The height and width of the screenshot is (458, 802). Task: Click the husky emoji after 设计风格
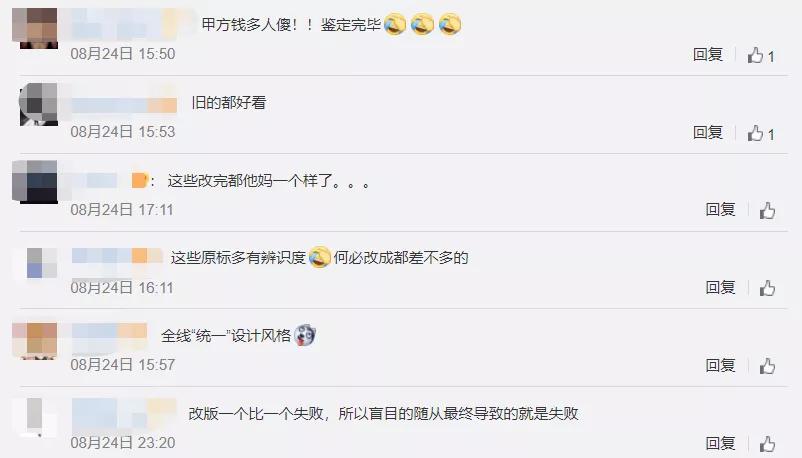305,335
